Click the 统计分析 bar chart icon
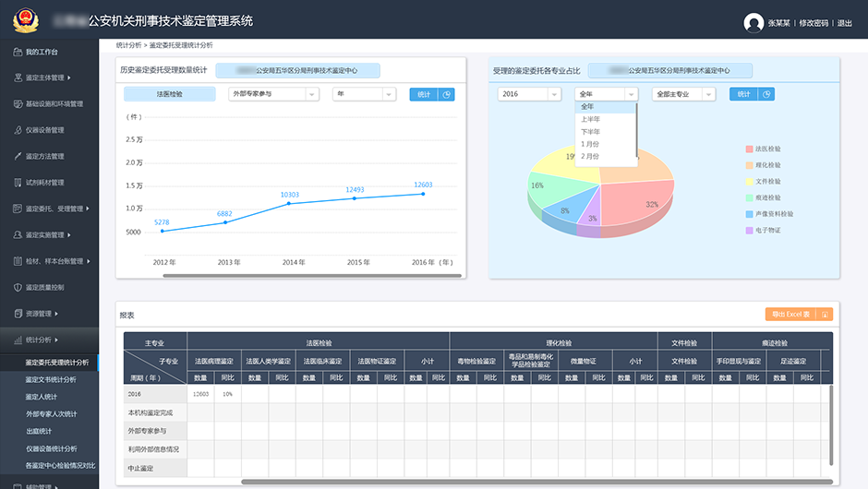The image size is (868, 489). (x=18, y=340)
